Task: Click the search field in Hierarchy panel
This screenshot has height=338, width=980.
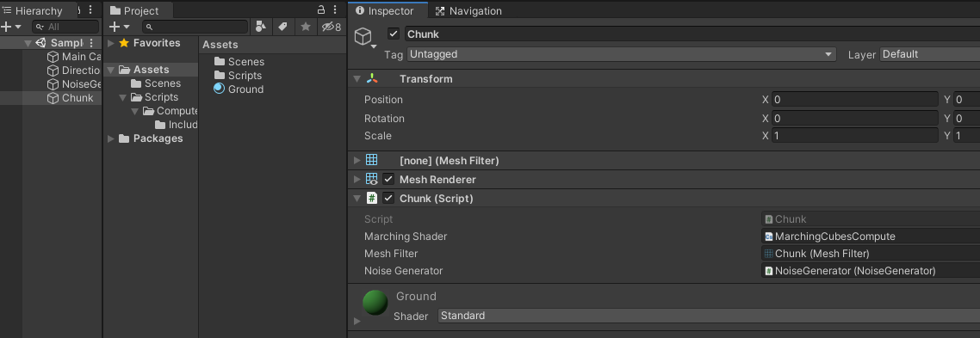Action: tap(65, 27)
